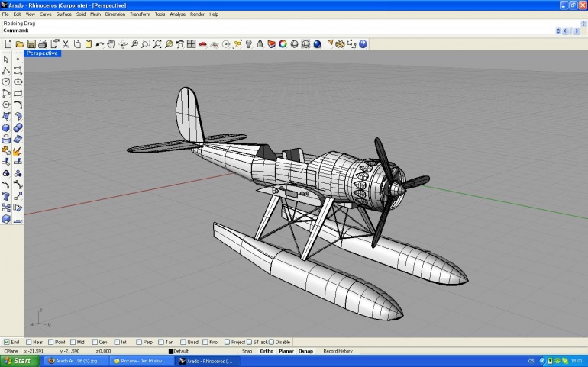
Task: Select the Rotate View tool
Action: coord(123,44)
